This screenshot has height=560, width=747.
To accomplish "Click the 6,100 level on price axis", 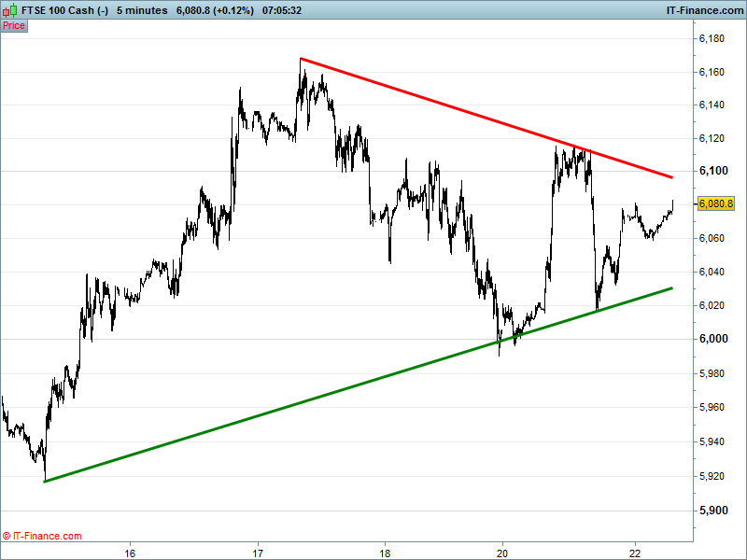I will (713, 171).
